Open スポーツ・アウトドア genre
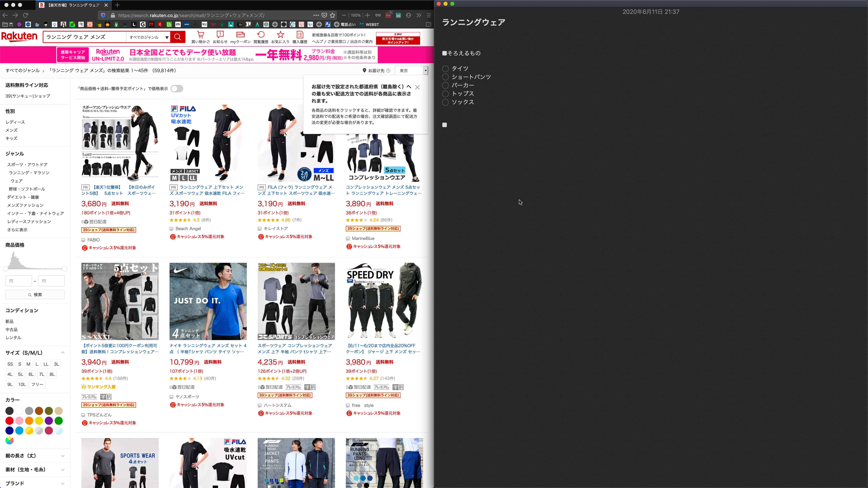Screen dimensions: 868x488 (x=27, y=164)
